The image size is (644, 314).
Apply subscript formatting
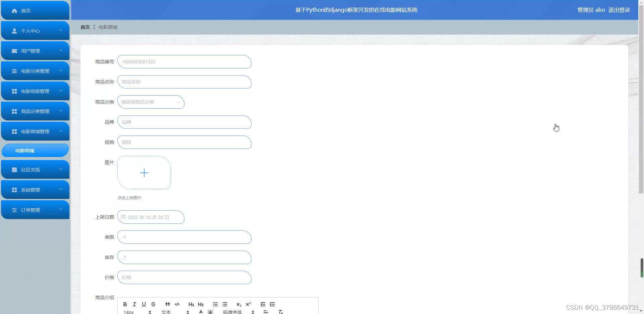pyautogui.click(x=239, y=304)
